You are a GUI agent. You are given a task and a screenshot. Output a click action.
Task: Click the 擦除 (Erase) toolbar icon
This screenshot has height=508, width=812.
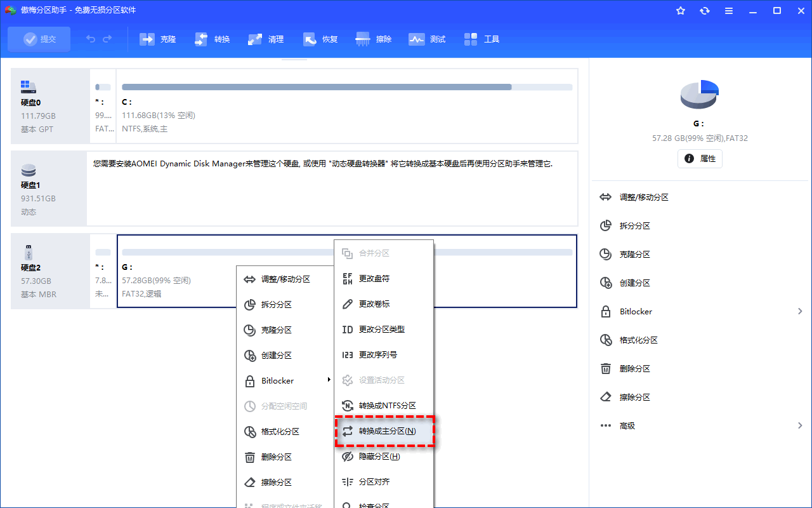click(373, 39)
